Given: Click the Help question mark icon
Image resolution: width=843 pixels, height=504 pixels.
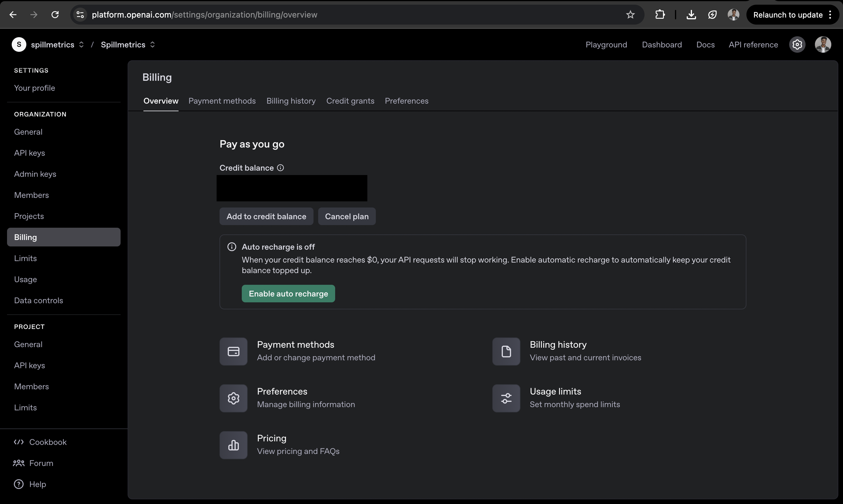Looking at the screenshot, I should coord(19,484).
